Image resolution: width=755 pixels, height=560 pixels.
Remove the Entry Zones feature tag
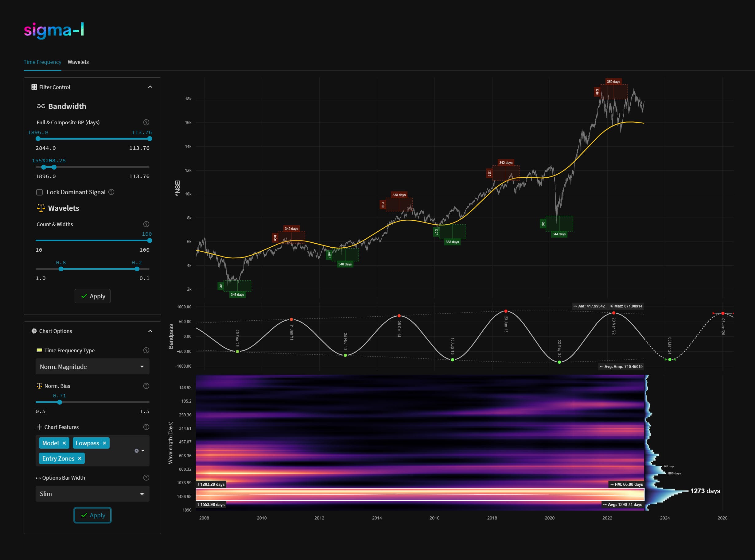point(80,458)
